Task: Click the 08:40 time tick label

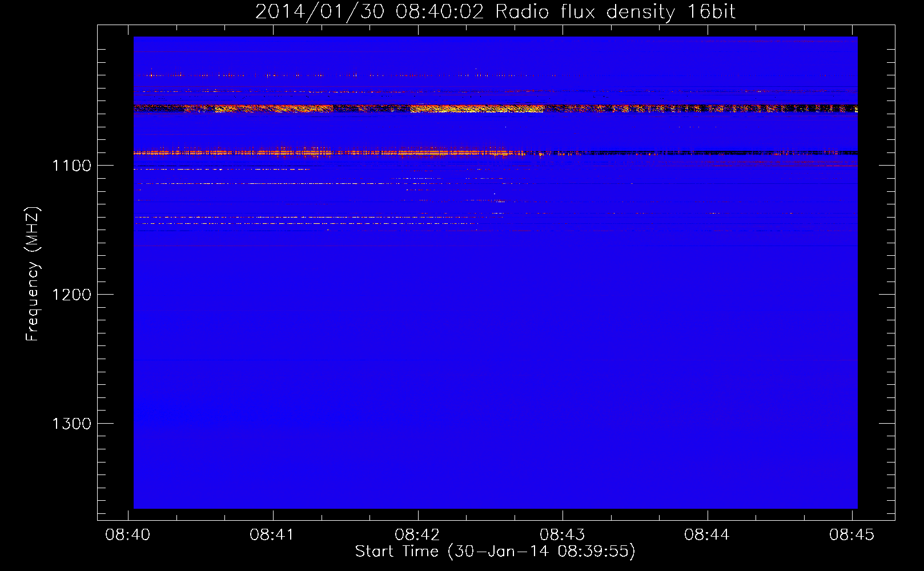Action: point(128,535)
